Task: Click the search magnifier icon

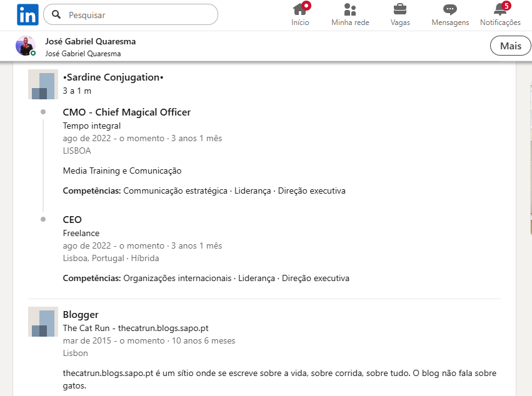Action: (x=56, y=14)
